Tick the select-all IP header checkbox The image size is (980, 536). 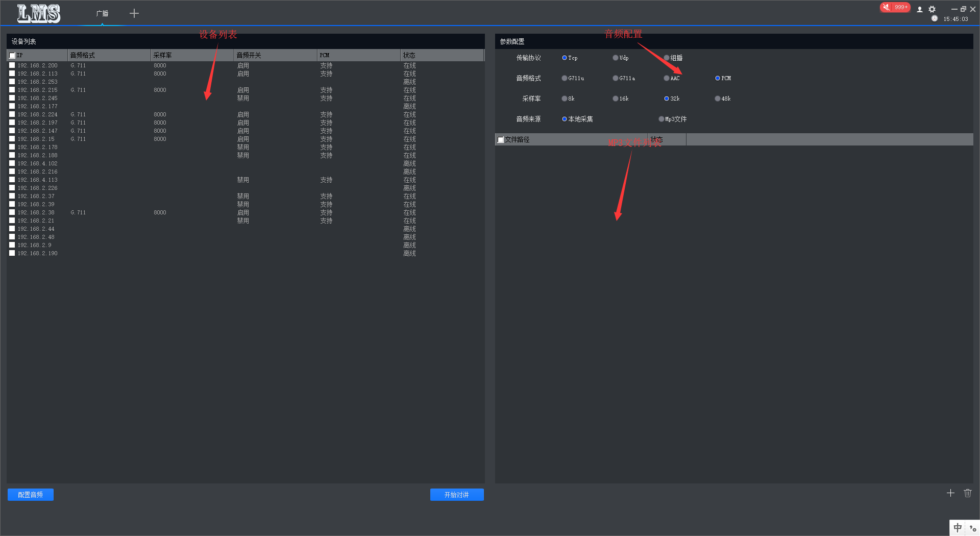[x=12, y=55]
